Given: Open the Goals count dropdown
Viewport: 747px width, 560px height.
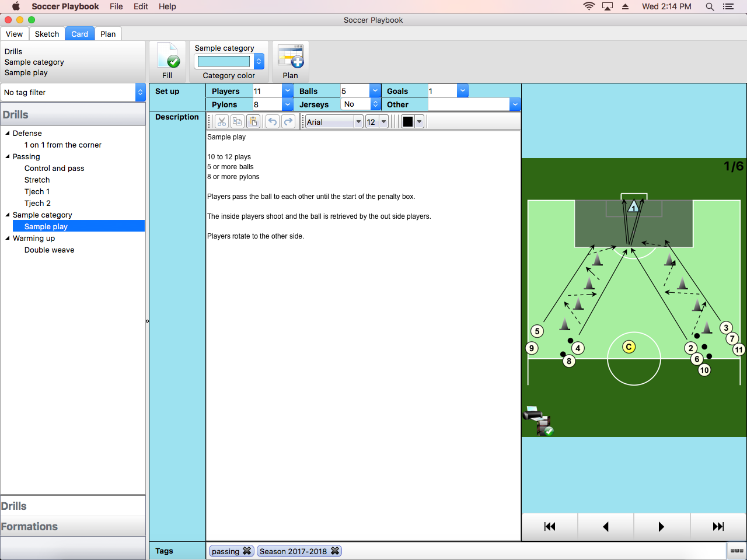Looking at the screenshot, I should point(463,91).
